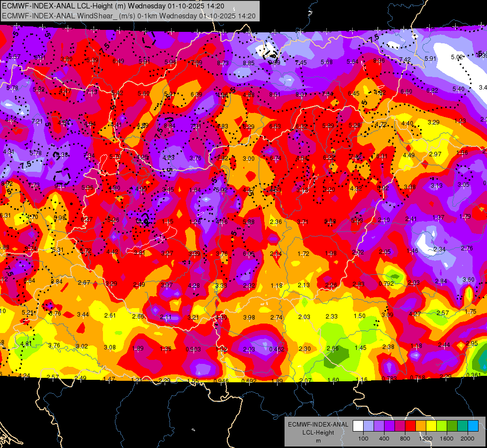The image size is (487, 448).
Task: Click the wind shear value 0.462
Action: pos(277,349)
